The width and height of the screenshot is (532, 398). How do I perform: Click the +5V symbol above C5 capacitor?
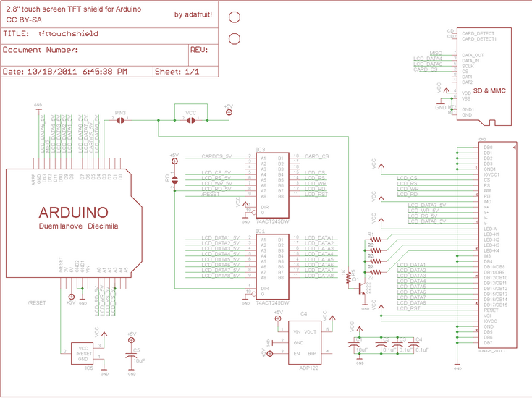(131, 340)
